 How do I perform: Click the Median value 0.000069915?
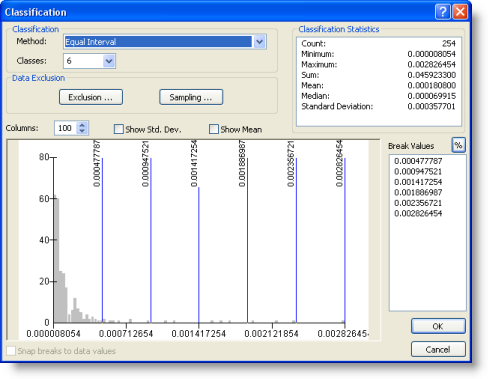click(x=432, y=96)
